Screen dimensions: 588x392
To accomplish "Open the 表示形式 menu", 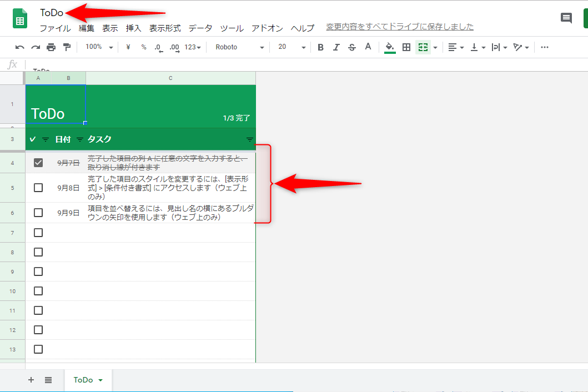I will pos(163,28).
